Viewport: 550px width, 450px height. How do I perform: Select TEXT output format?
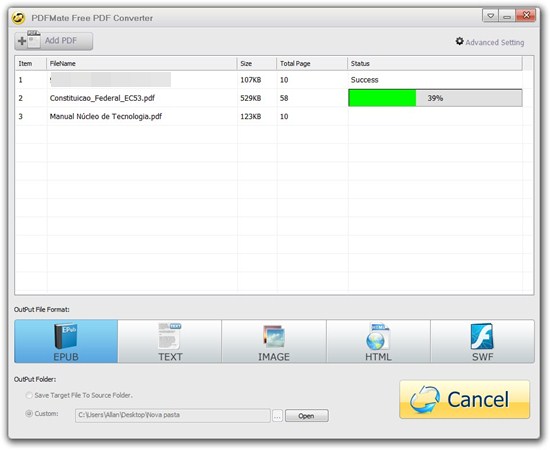[x=170, y=341]
